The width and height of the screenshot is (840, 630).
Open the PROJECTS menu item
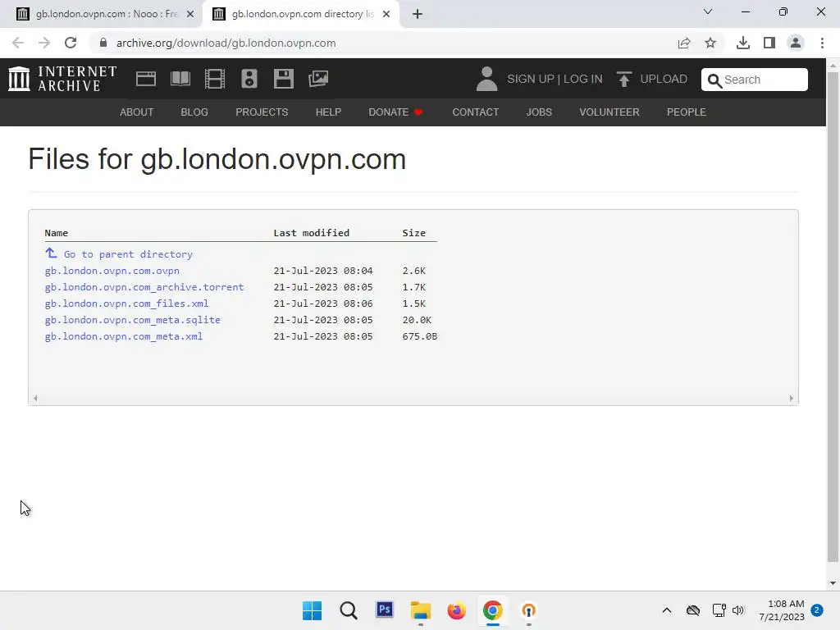click(x=262, y=112)
